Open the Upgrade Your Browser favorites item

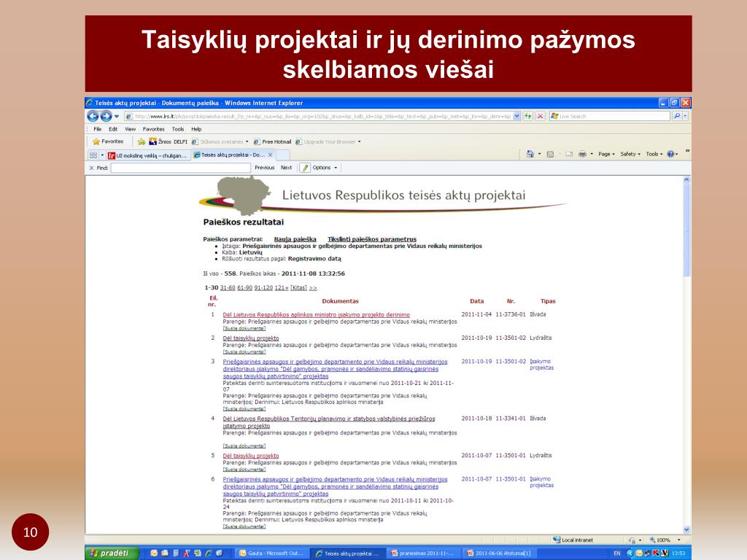pos(328,142)
